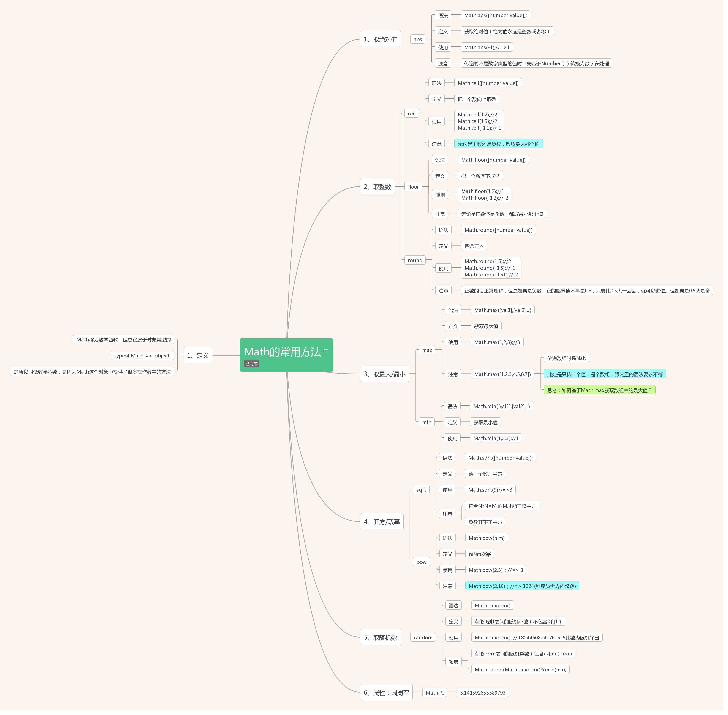Click the typeof Math => 'object' node
This screenshot has height=715, width=728.
click(x=142, y=356)
